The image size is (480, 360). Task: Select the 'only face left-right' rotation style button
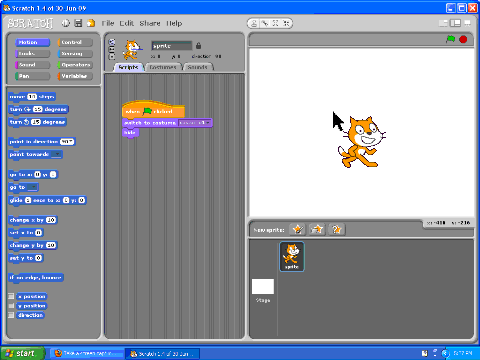click(112, 49)
